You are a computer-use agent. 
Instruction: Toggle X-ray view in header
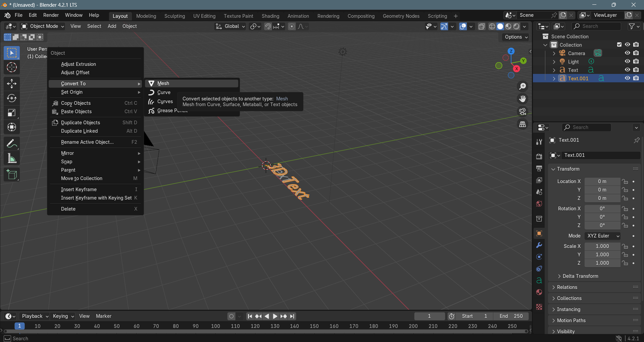[481, 26]
